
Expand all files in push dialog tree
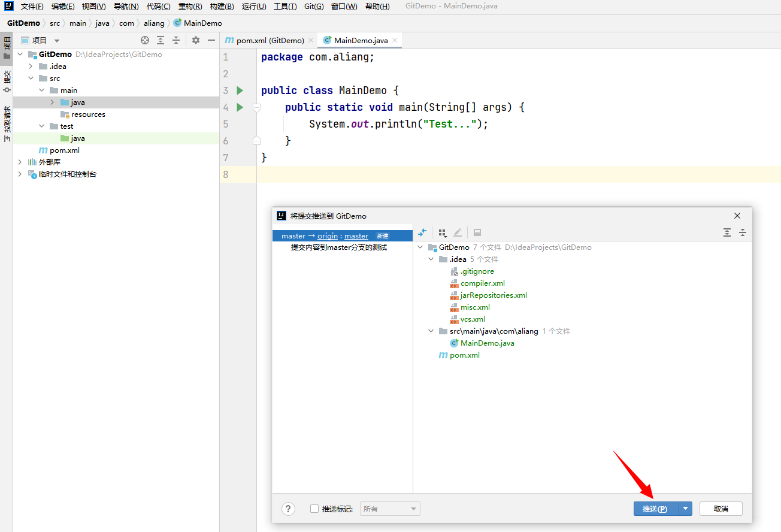coord(727,232)
